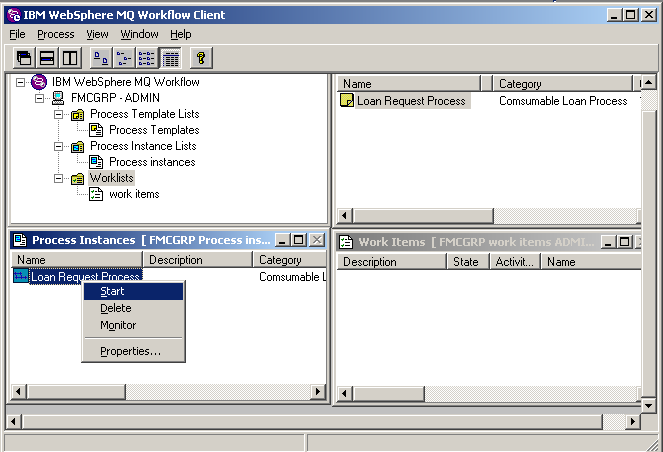Screen dimensions: 663x452
Task: Select Loan Request Process in template list
Action: click(x=411, y=101)
